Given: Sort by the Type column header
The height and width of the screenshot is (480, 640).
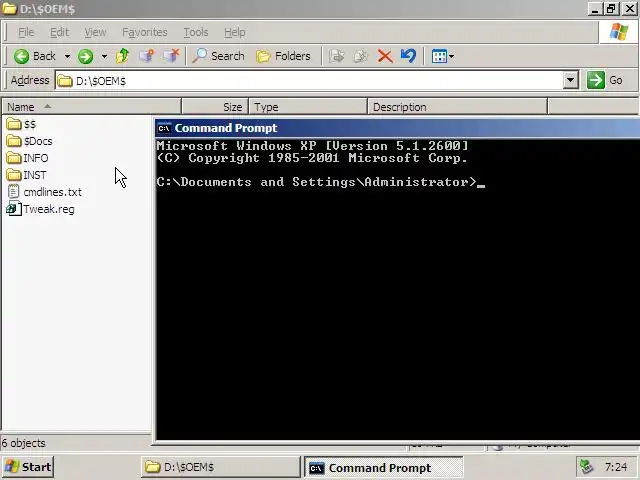Looking at the screenshot, I should click(308, 107).
